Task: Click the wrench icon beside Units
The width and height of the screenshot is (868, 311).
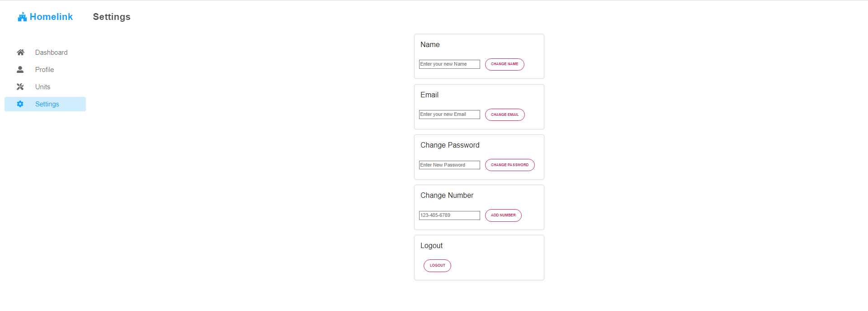Action: [20, 86]
